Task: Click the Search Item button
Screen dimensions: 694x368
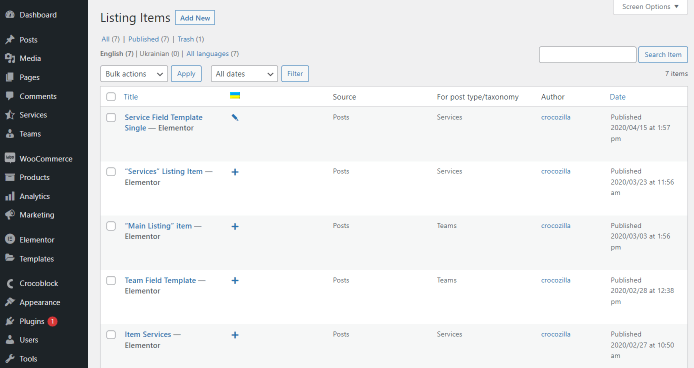Action: tap(663, 54)
